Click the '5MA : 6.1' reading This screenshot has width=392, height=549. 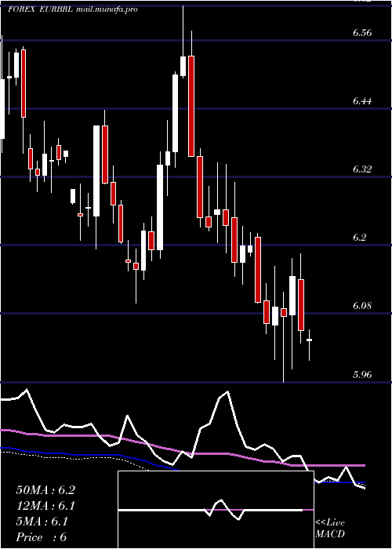click(42, 522)
